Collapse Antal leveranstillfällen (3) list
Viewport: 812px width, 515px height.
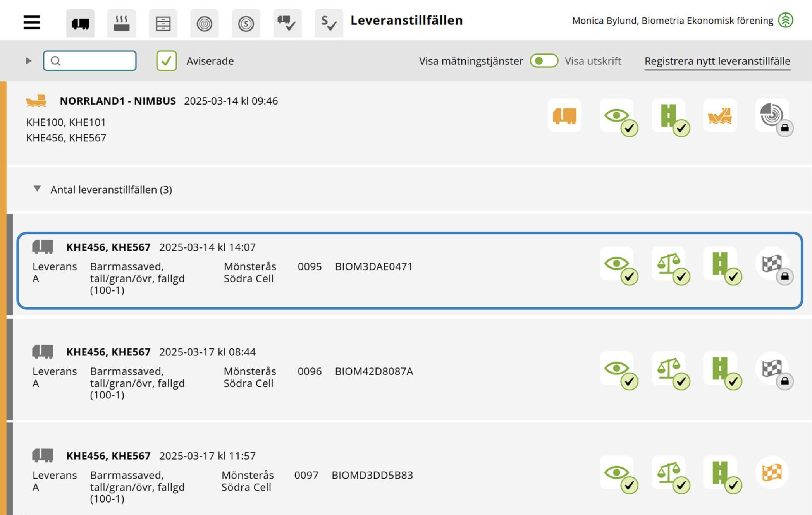pos(37,189)
